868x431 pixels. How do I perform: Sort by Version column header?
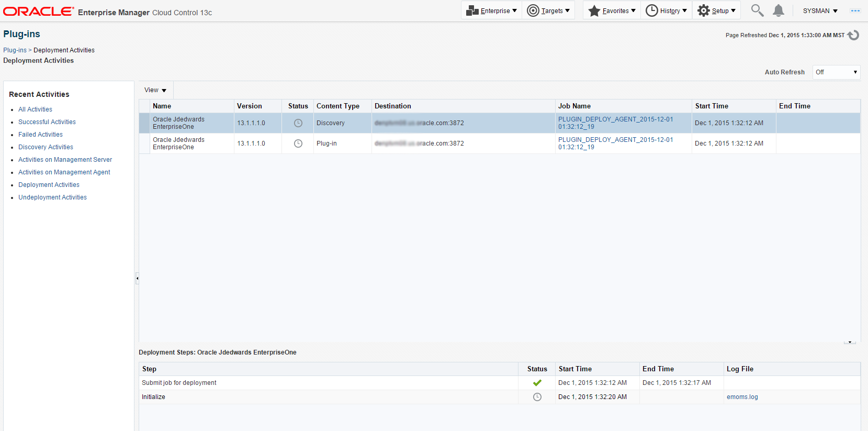coord(257,106)
